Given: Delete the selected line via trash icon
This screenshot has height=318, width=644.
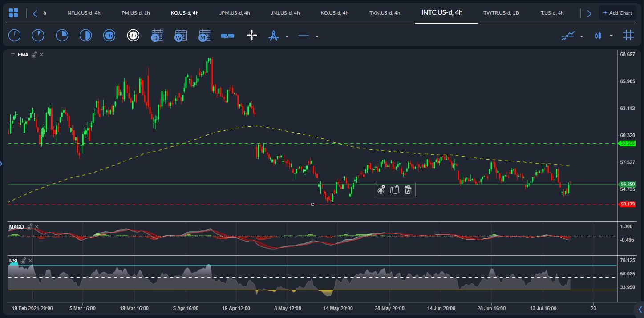Looking at the screenshot, I should [x=408, y=190].
